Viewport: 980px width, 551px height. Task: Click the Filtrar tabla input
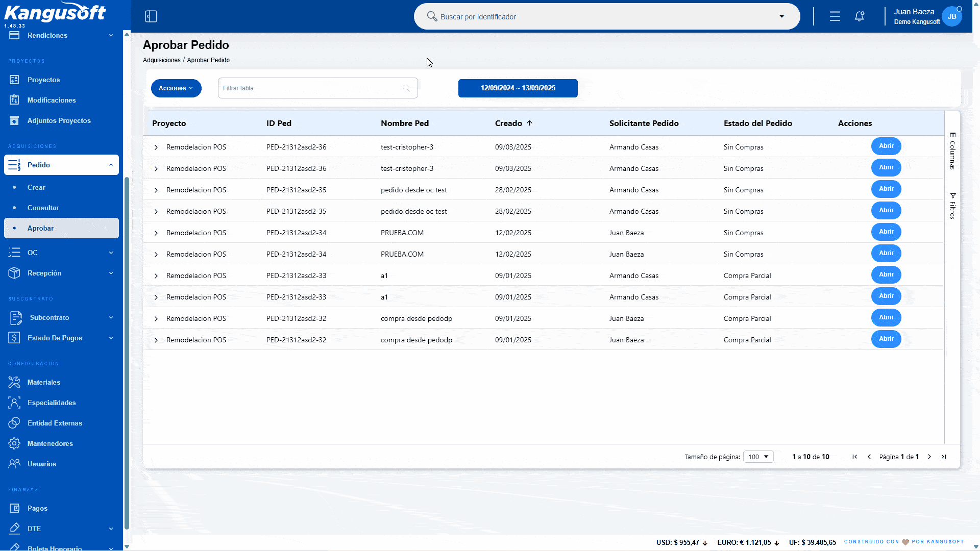point(317,88)
